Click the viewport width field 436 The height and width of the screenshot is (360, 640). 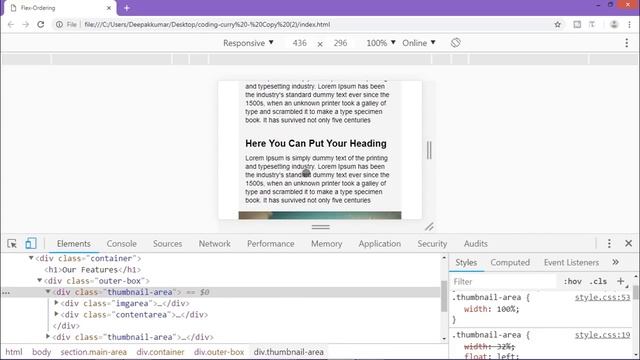[299, 43]
